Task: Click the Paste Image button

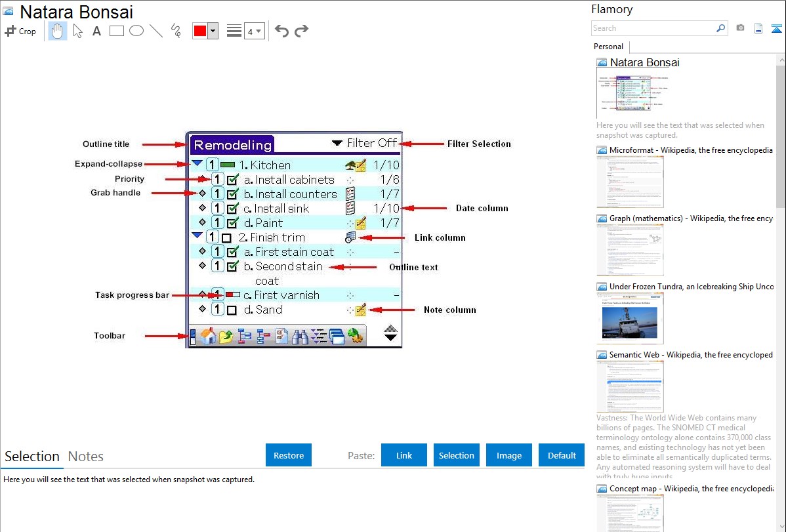Action: click(x=509, y=455)
